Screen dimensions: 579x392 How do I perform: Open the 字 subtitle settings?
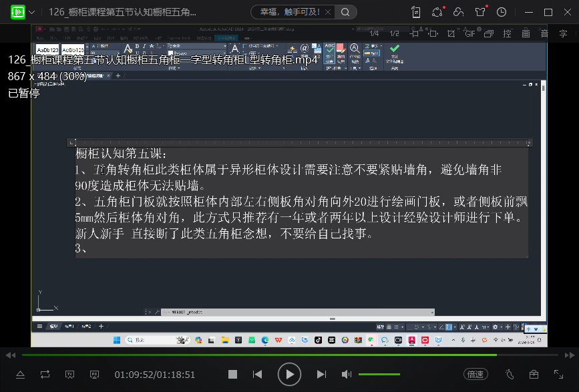[563, 33]
